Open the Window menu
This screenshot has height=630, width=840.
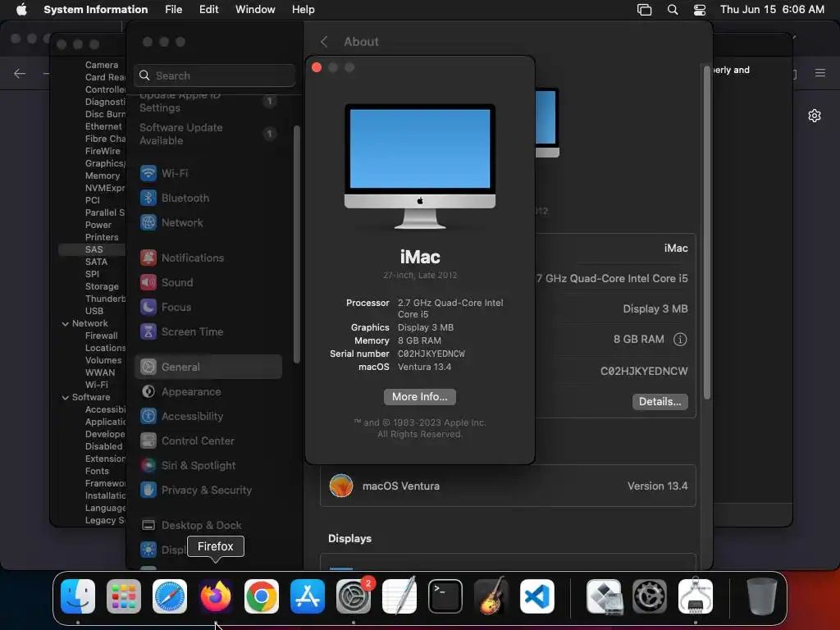pos(255,10)
